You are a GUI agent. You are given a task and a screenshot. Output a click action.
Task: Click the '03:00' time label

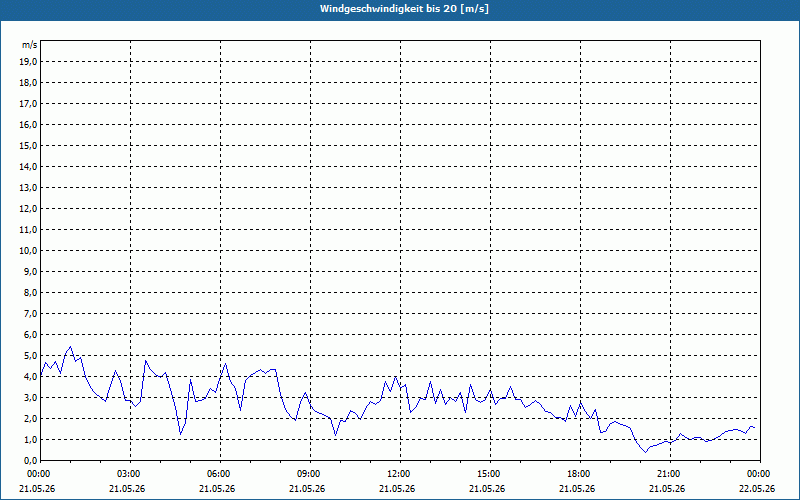click(x=131, y=474)
